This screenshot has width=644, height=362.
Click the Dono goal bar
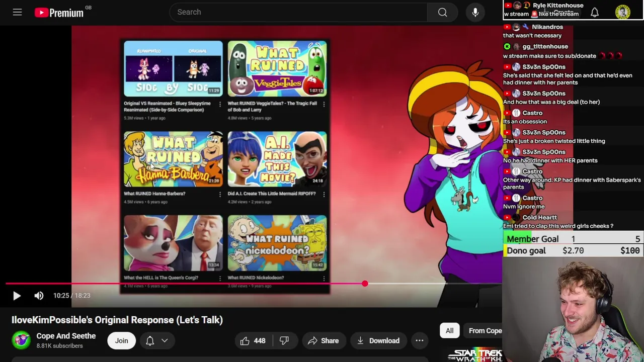pos(573,250)
